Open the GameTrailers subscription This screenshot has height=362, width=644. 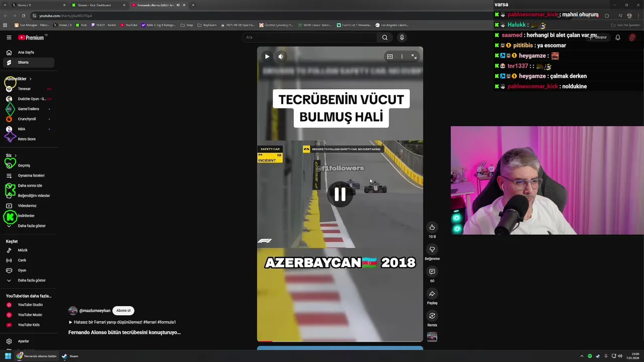pyautogui.click(x=29, y=109)
